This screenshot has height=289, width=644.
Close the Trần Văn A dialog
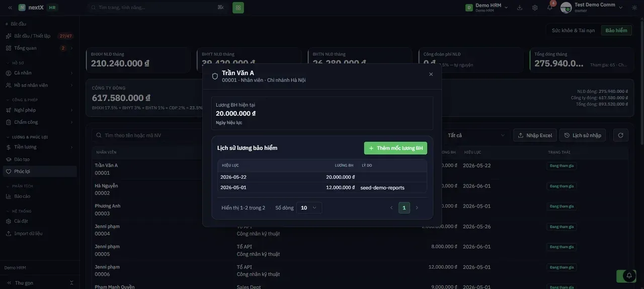click(x=431, y=74)
